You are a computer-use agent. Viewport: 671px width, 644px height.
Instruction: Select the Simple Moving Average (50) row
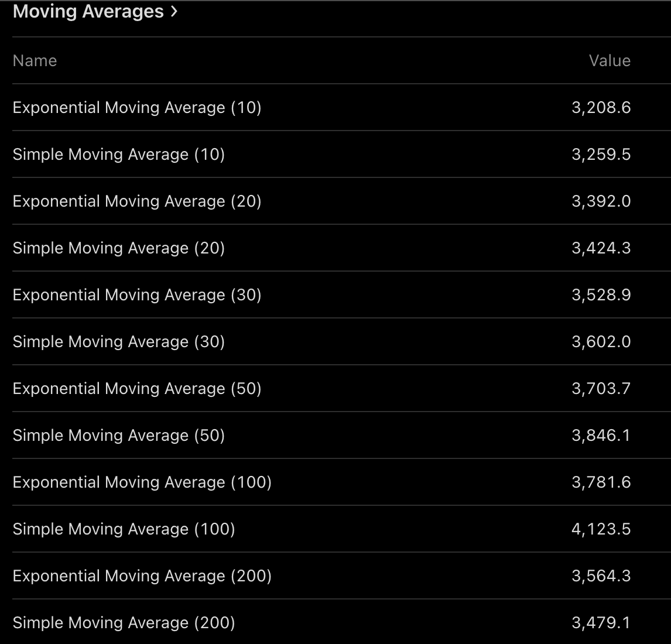tap(119, 436)
